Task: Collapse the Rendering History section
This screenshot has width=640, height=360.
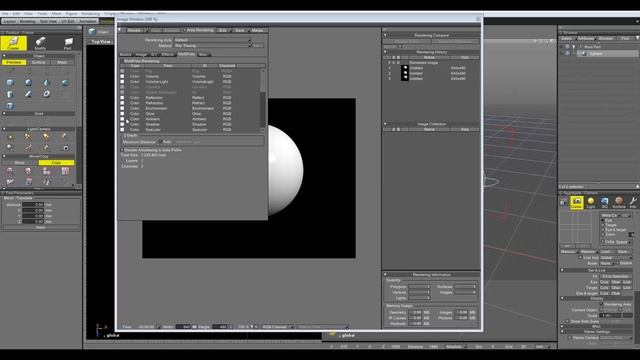Action: [x=385, y=52]
